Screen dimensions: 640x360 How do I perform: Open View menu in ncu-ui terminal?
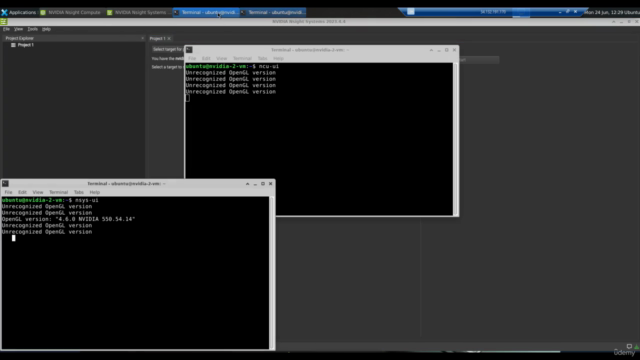pyautogui.click(x=222, y=58)
